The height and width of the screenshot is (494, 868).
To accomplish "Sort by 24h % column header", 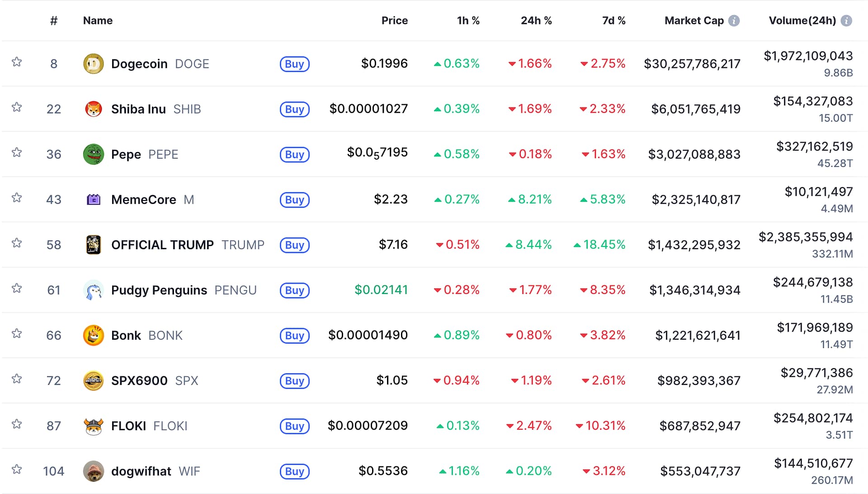I will coord(536,21).
